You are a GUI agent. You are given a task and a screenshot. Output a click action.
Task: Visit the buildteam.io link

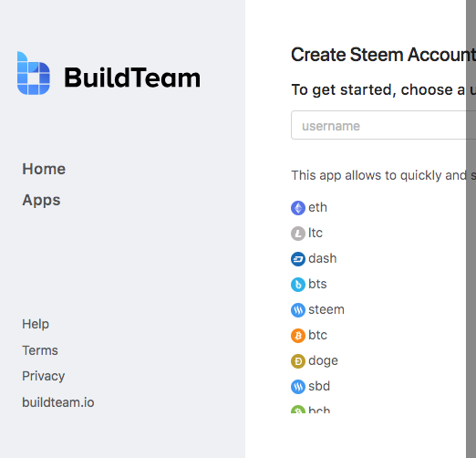[x=58, y=402]
